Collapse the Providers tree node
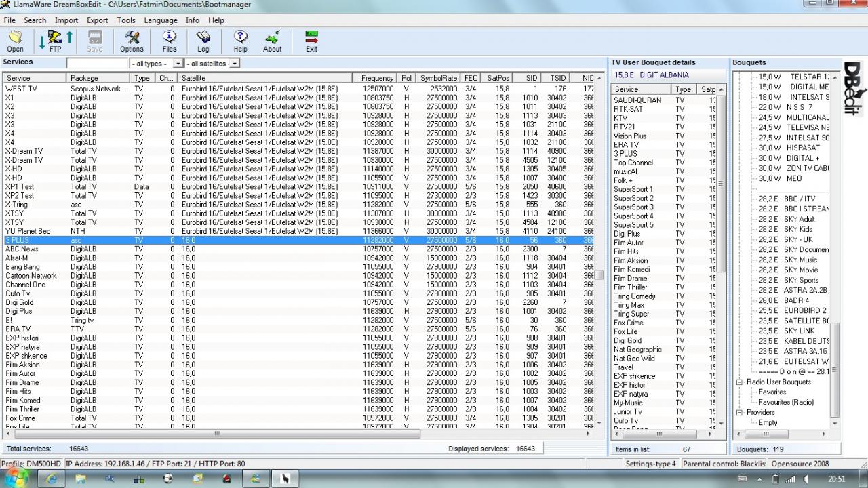Screen dimensions: 868x488 (740, 412)
